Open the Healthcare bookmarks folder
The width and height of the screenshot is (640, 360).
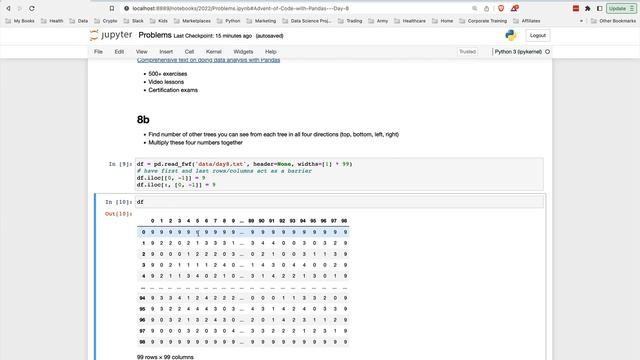click(410, 21)
